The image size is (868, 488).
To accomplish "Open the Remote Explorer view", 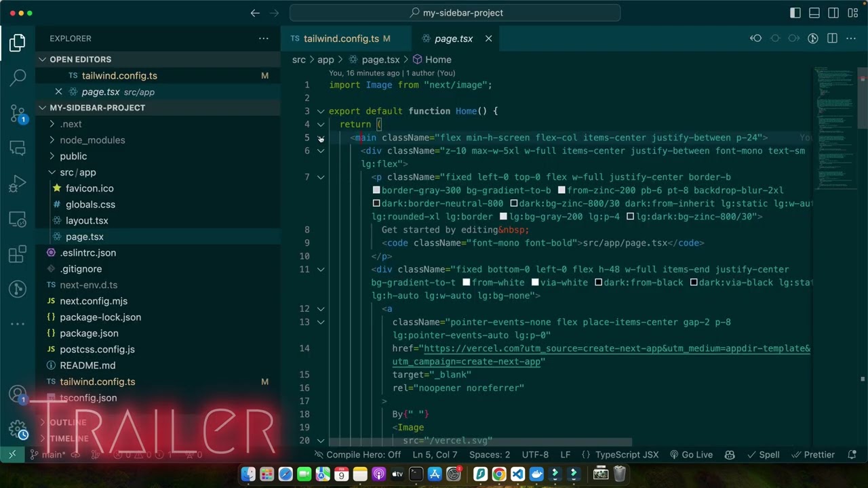I will (18, 219).
